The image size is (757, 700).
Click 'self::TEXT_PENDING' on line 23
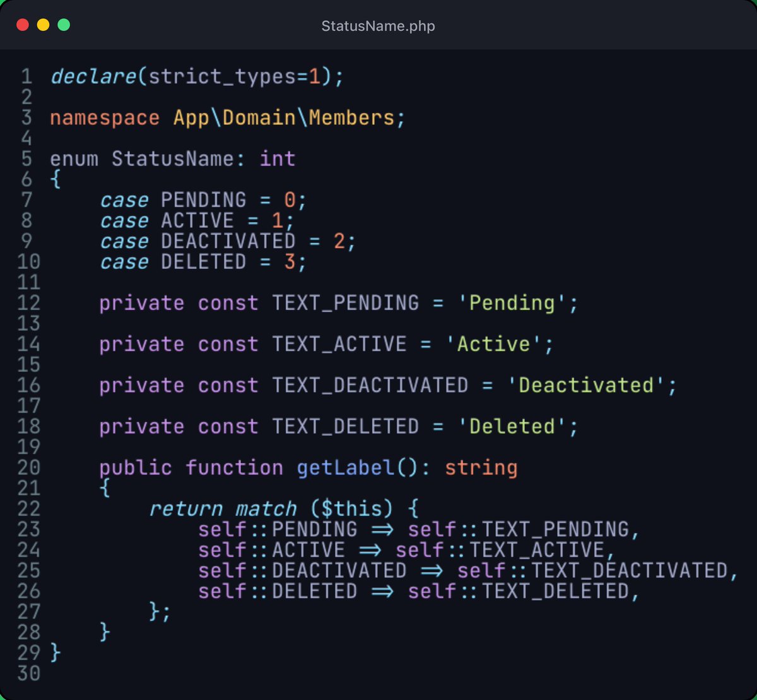[x=519, y=530]
